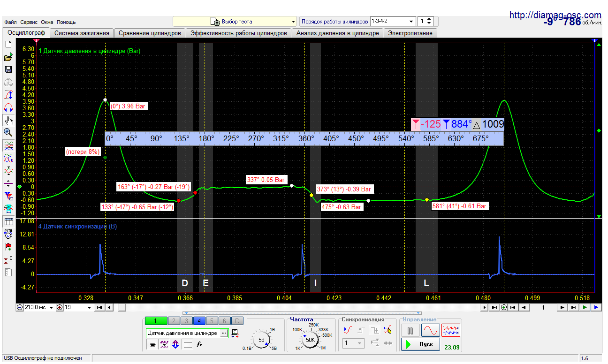This screenshot has width=608, height=364.
Task: Switch to Анализ давления в цилиндре tab
Action: tap(337, 33)
